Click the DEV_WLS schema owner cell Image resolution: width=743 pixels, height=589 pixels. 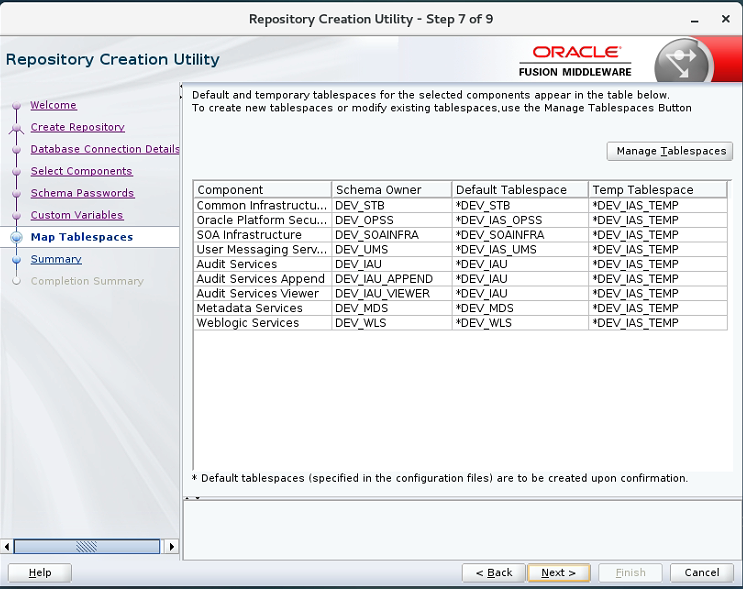(x=392, y=323)
